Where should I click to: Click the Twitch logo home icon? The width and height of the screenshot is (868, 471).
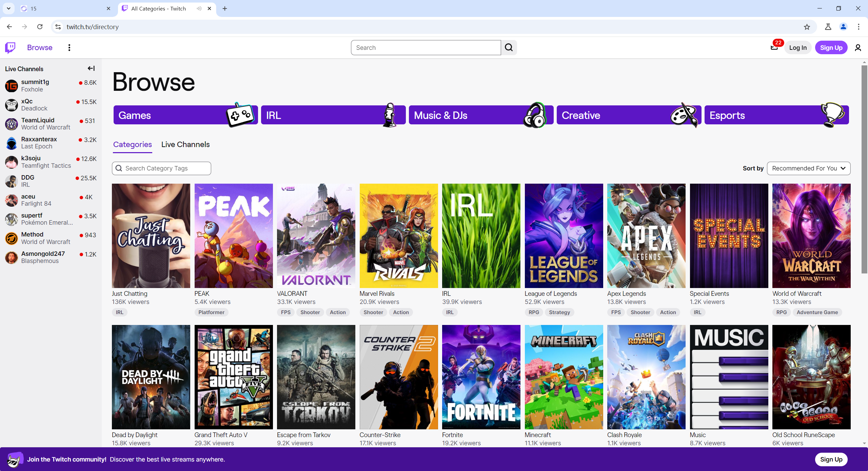click(x=10, y=48)
